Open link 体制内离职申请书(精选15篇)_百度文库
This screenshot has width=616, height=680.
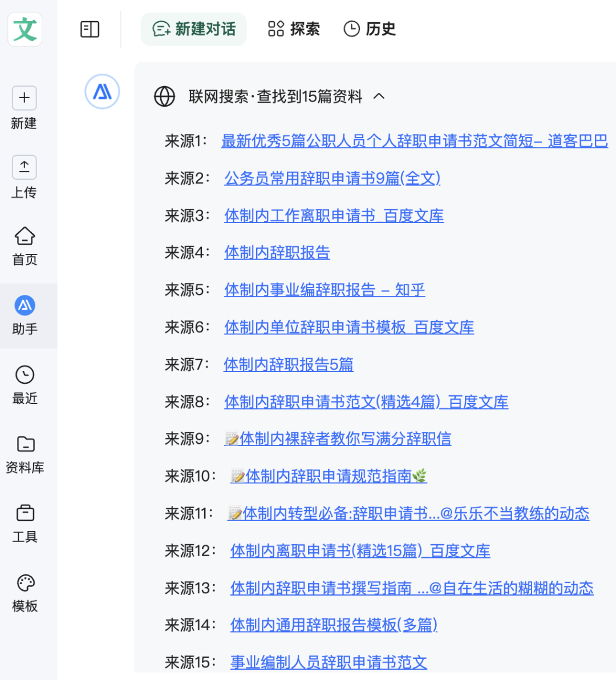point(360,551)
